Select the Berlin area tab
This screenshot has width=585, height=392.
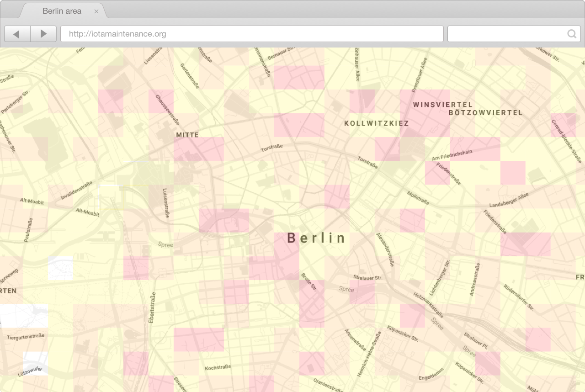pos(62,11)
